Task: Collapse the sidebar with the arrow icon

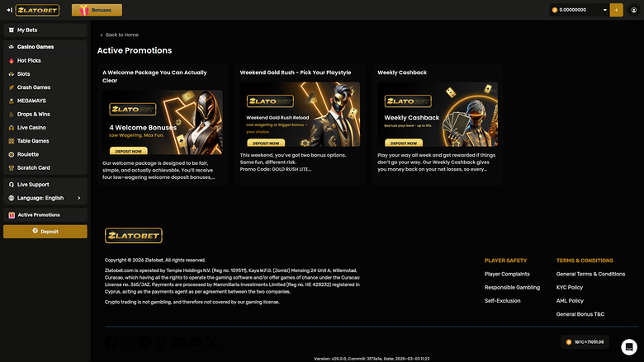Action: point(9,10)
